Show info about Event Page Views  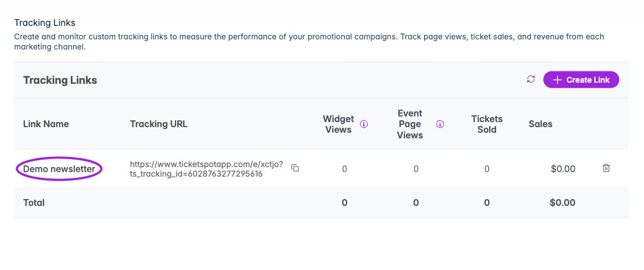[x=440, y=124]
